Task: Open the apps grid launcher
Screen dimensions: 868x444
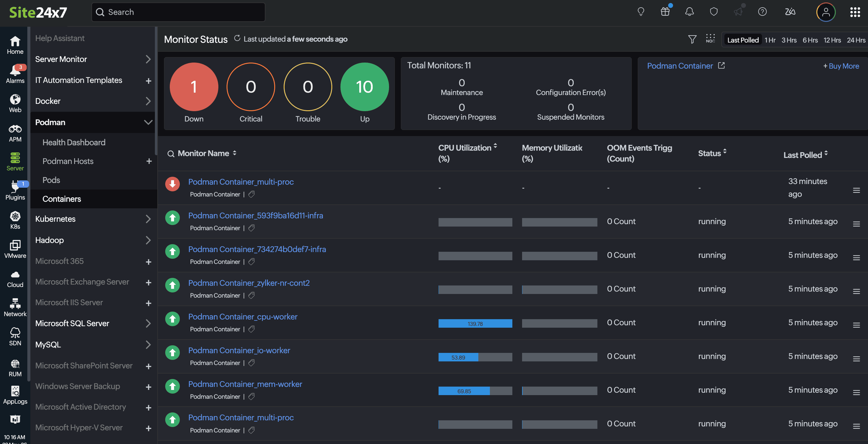Action: click(x=855, y=12)
